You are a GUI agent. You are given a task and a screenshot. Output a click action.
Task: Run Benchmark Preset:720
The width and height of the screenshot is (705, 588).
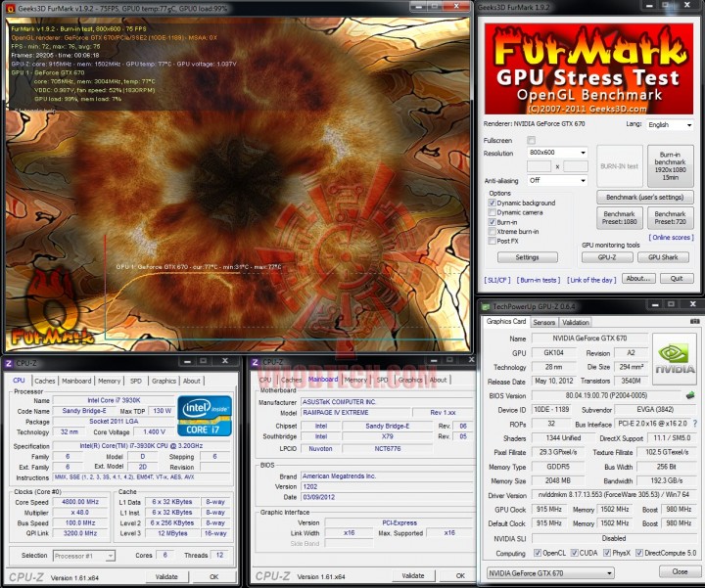click(x=670, y=218)
